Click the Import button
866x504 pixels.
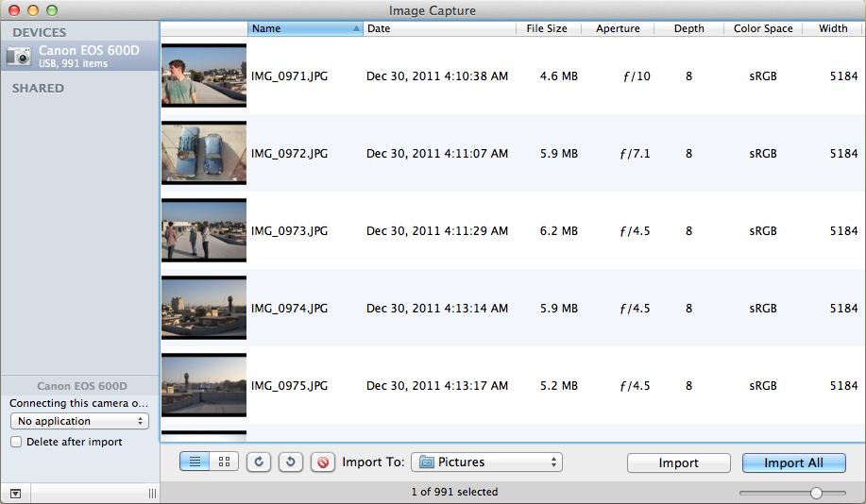click(x=678, y=462)
